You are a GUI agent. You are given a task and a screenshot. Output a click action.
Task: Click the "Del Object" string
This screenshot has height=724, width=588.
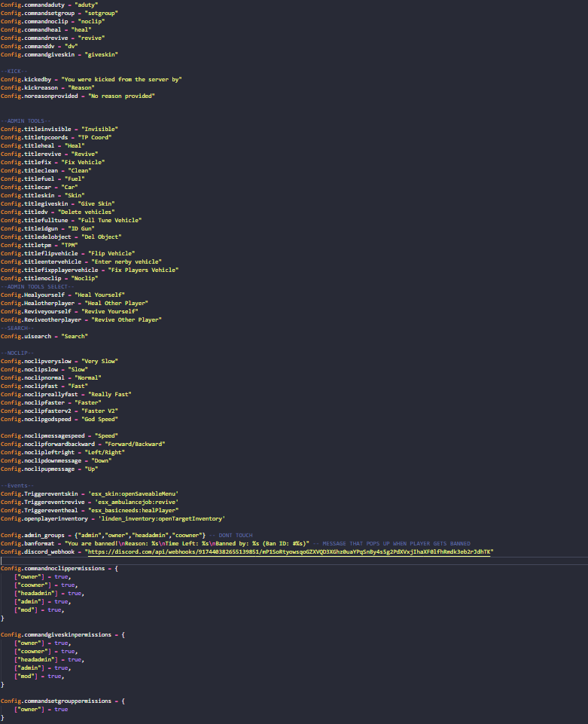pyautogui.click(x=102, y=238)
